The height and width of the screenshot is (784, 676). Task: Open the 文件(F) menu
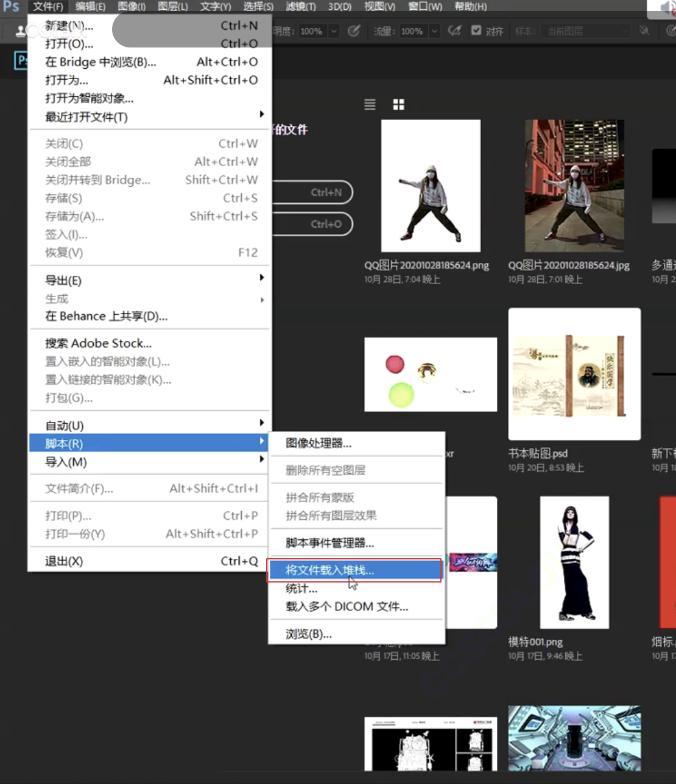point(48,7)
